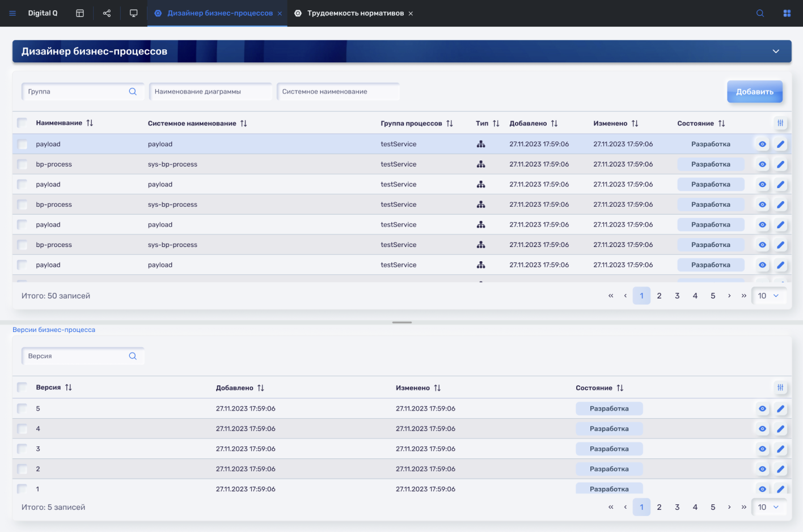The width and height of the screenshot is (803, 532).
Task: Click the layout panel icon in top bar
Action: pos(80,13)
